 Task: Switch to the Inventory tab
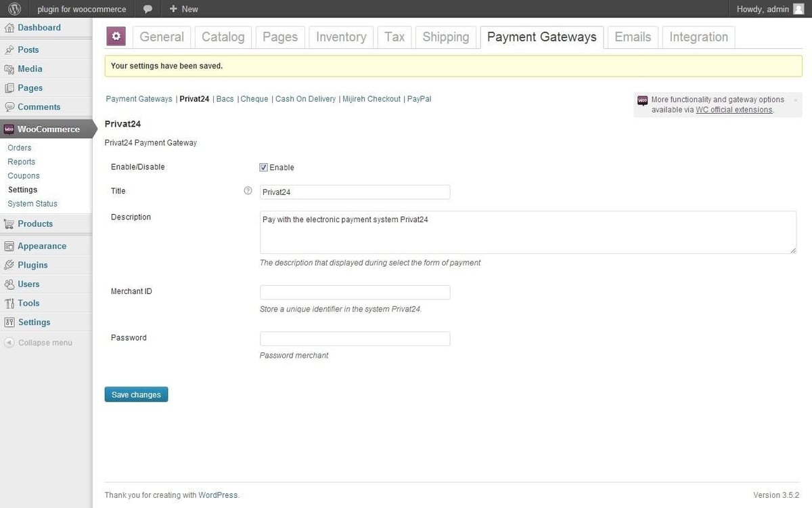coord(341,37)
